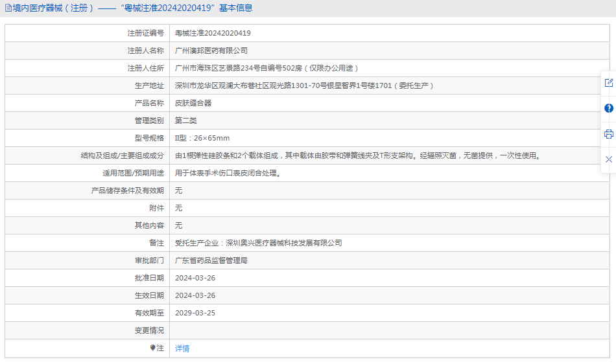Click the production address starting with 深圳市龙华区
This screenshot has height=364, width=616.
click(303, 85)
